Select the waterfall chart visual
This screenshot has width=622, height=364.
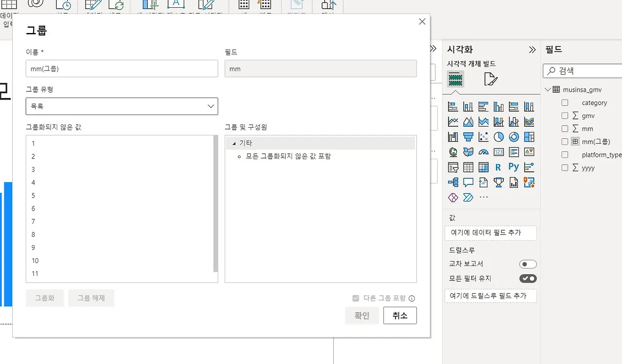pos(453,137)
